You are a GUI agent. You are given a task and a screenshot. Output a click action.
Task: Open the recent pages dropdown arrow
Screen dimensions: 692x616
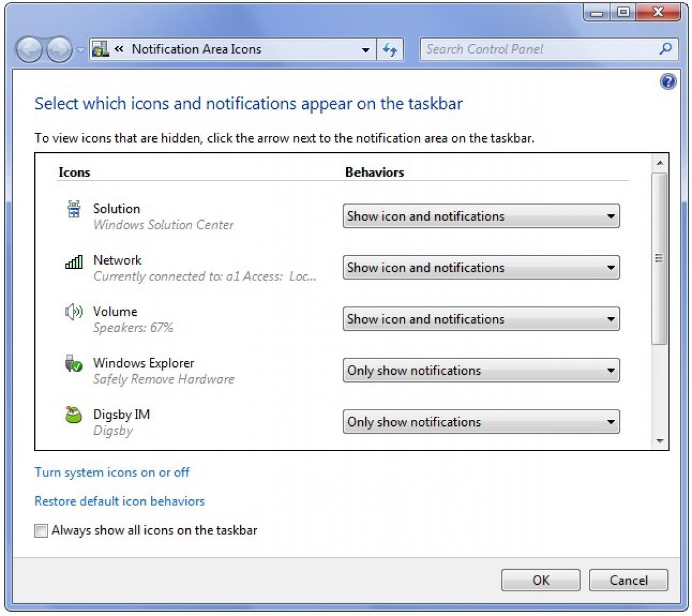[x=80, y=50]
